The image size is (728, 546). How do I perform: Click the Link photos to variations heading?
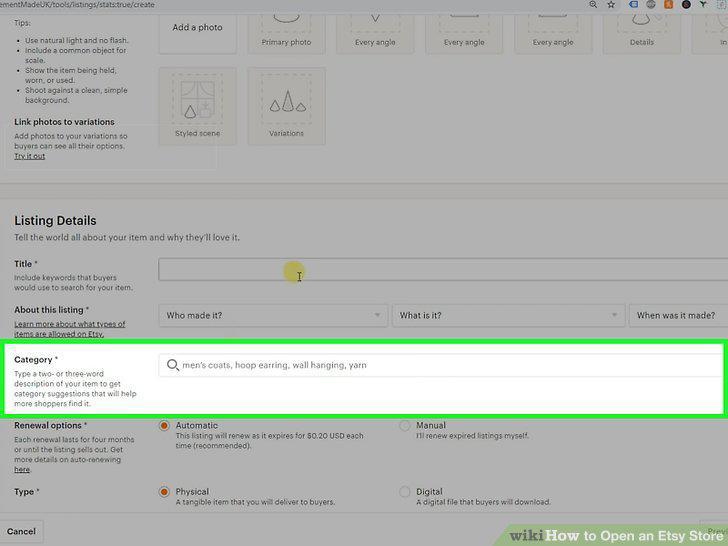pyautogui.click(x=65, y=122)
